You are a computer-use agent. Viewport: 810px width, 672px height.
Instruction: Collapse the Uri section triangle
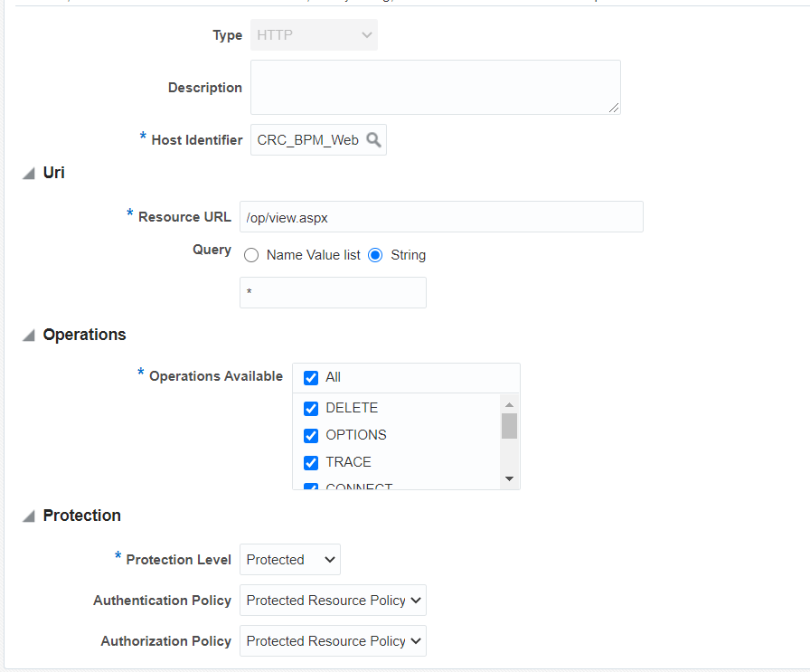pos(28,173)
